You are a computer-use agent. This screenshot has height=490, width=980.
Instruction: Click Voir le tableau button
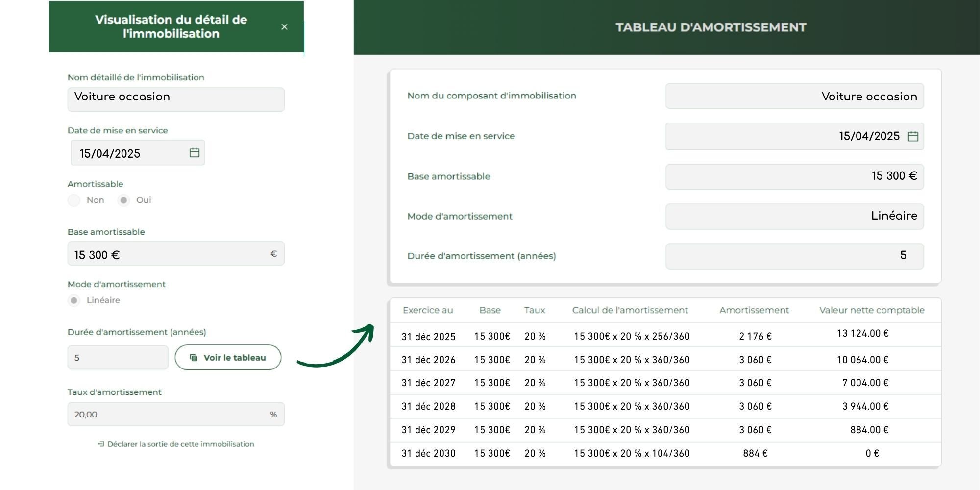[228, 357]
